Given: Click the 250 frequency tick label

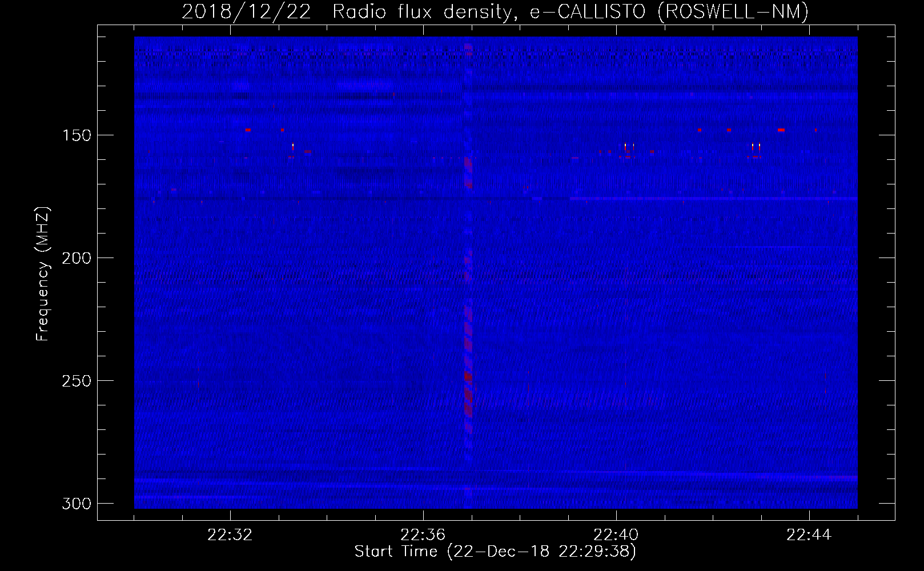Looking at the screenshot, I should tap(76, 381).
